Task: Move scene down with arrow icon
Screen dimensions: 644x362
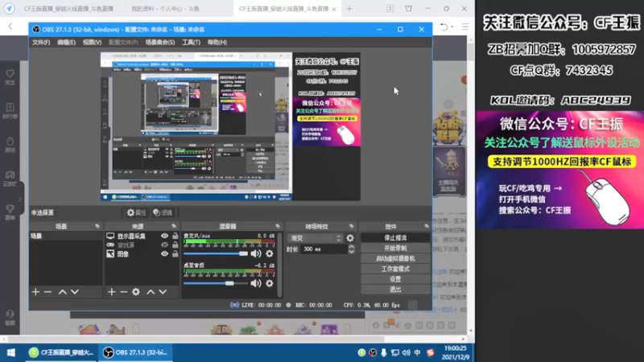Action: coord(75,292)
